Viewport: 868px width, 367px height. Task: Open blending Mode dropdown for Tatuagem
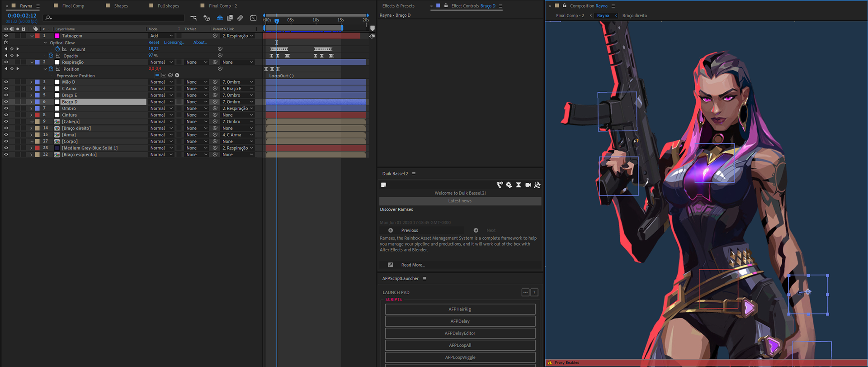161,36
